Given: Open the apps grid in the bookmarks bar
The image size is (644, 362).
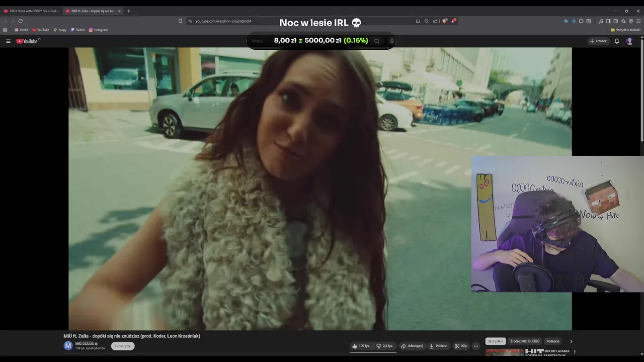Looking at the screenshot, I should [5, 30].
